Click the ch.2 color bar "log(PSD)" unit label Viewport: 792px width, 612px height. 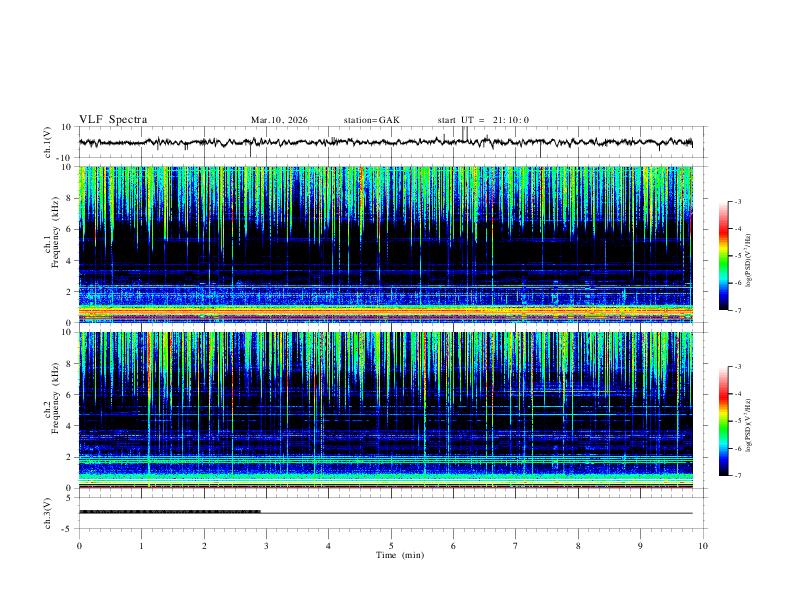[749, 425]
